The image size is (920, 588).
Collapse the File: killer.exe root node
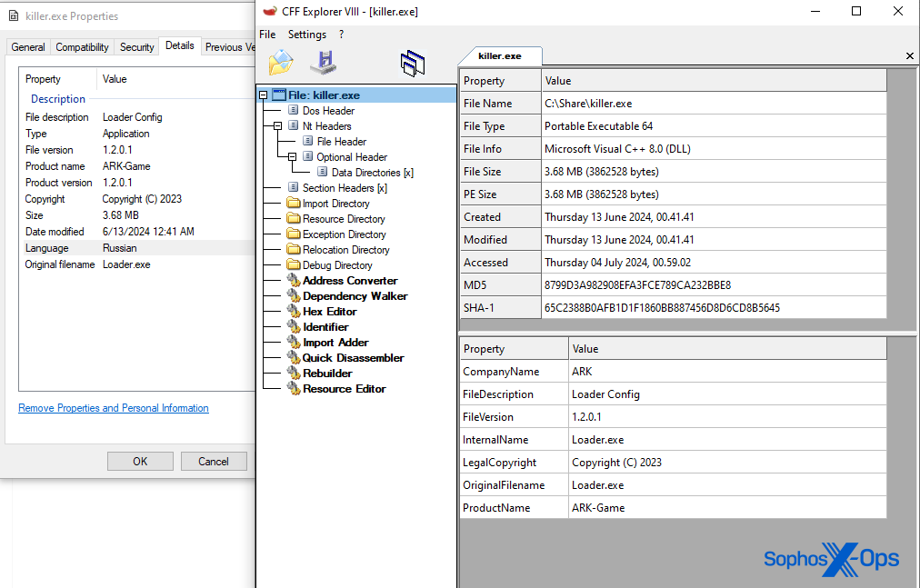click(x=264, y=95)
